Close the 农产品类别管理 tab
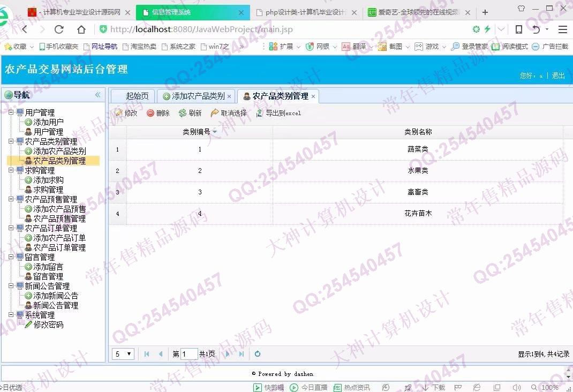The image size is (573, 392). (313, 96)
